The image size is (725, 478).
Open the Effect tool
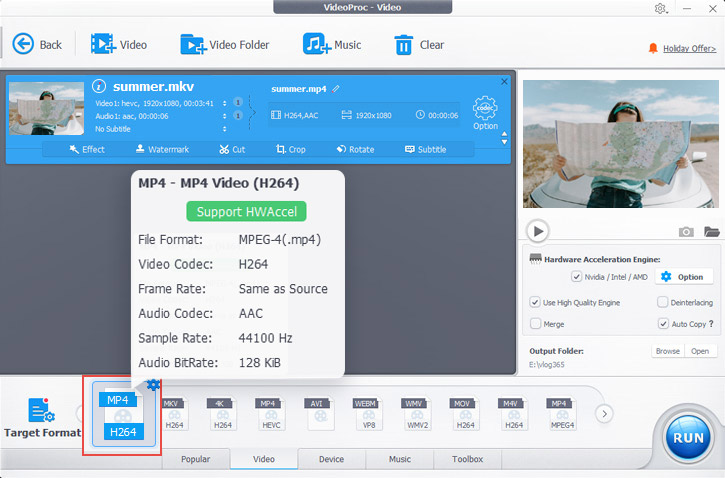87,149
